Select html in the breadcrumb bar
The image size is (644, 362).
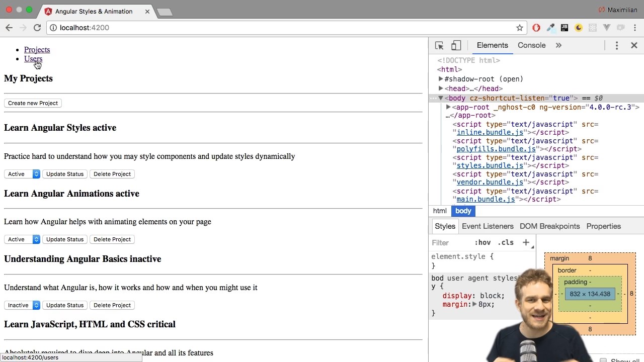click(x=440, y=211)
